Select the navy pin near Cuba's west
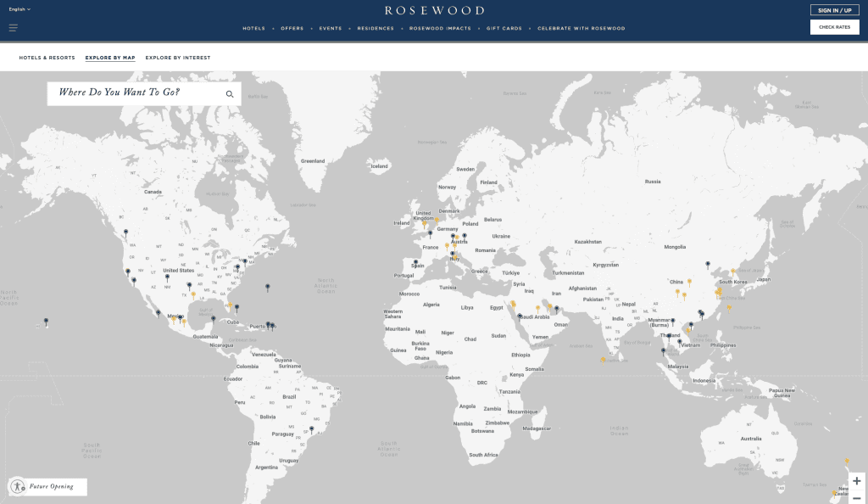 [213, 320]
